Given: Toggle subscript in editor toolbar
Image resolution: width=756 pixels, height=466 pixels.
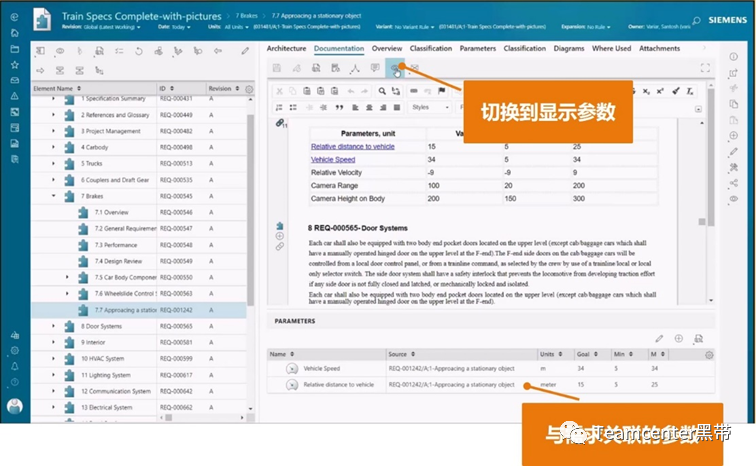Looking at the screenshot, I should tap(646, 91).
